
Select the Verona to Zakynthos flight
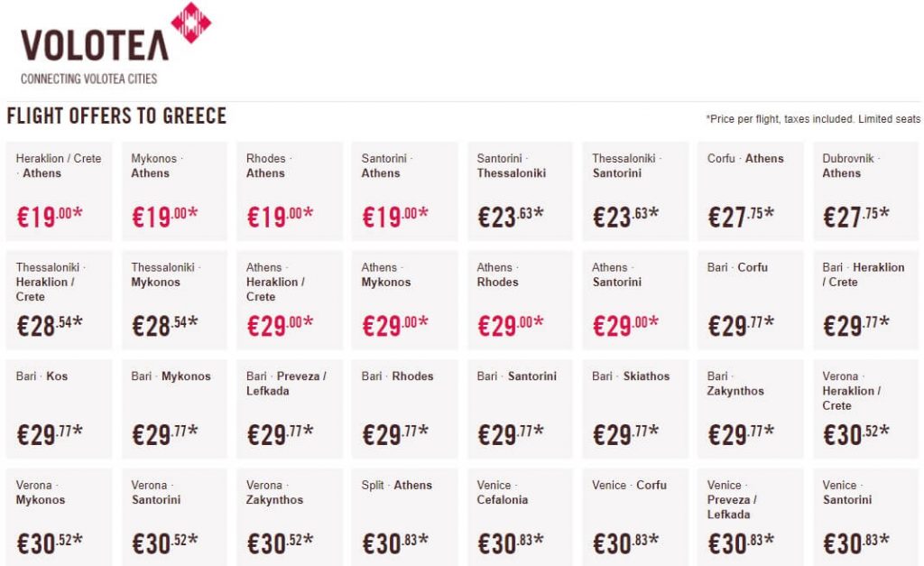(x=290, y=517)
